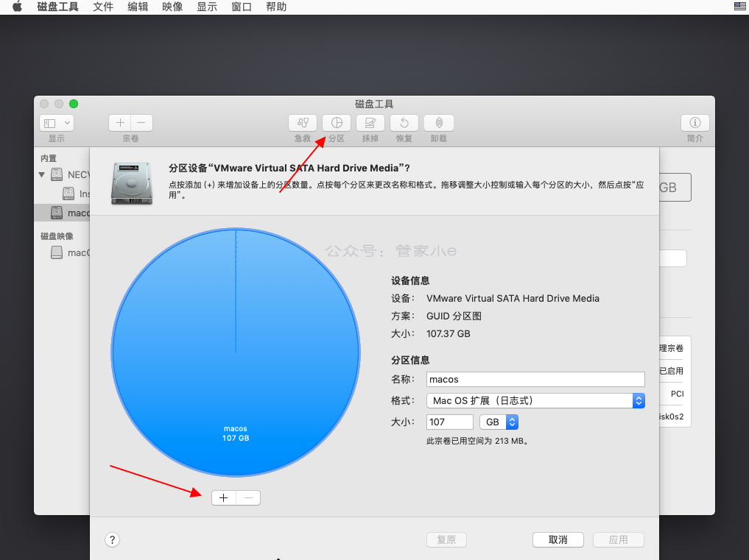This screenshot has width=749, height=560.
Task: Open the Partition (分区) toolbar icon
Action: click(x=337, y=123)
